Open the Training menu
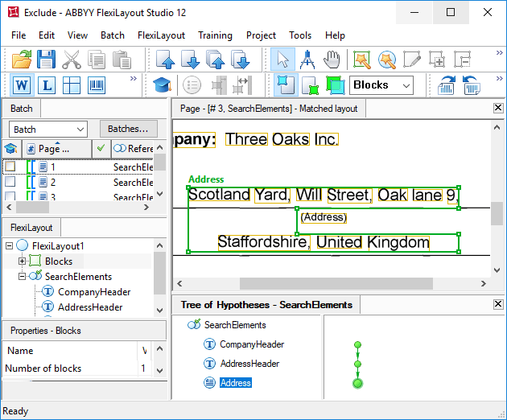This screenshot has width=507, height=420. (x=215, y=35)
